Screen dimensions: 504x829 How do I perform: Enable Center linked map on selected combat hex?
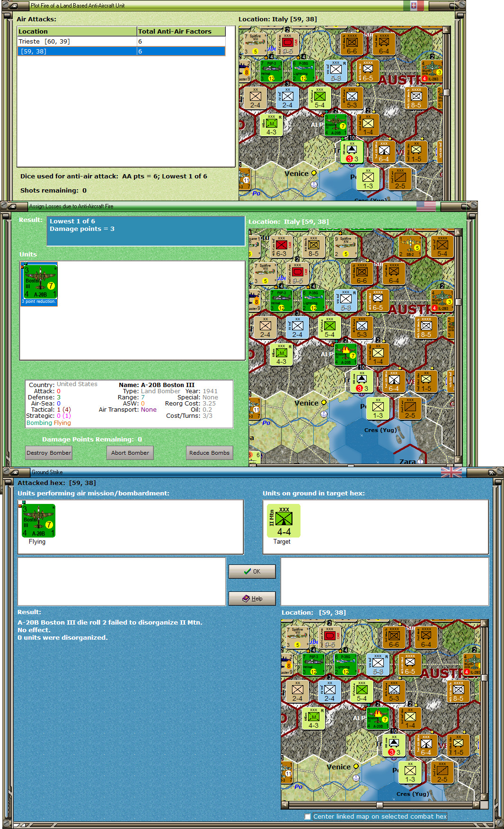pos(308,816)
